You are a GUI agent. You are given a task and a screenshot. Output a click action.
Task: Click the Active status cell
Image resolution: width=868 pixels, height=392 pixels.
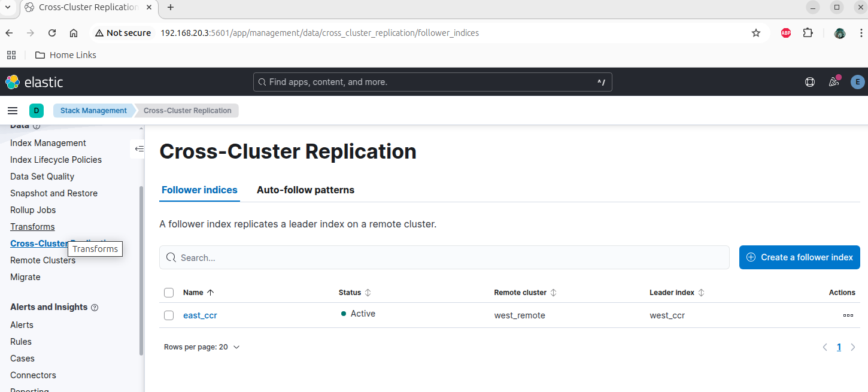358,314
